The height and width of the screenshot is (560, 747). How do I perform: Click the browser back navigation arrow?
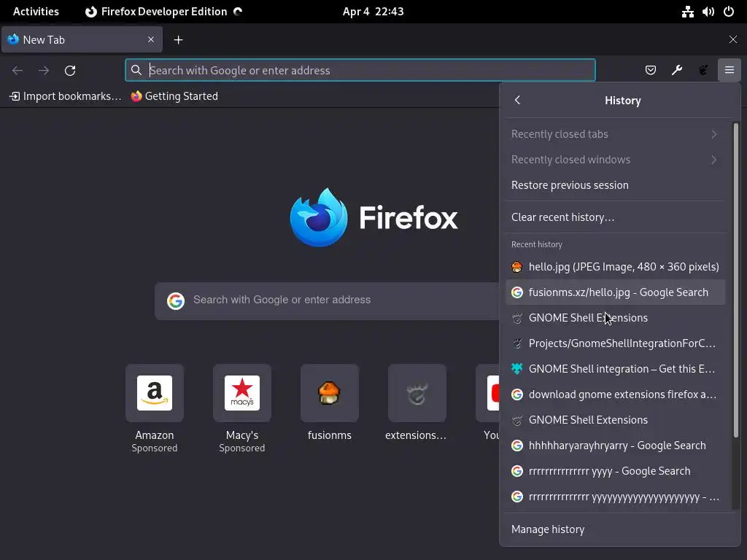point(18,71)
